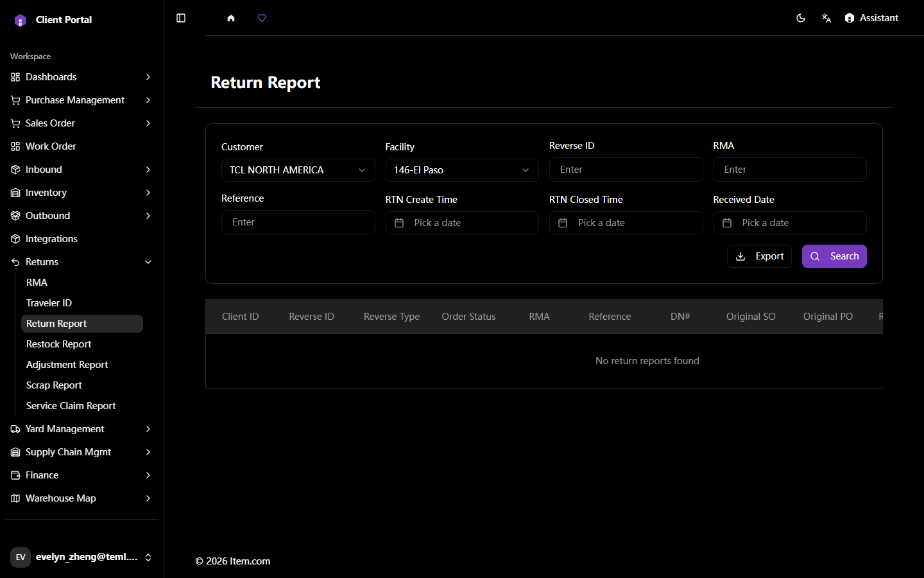Open the Assistant

pos(871,18)
